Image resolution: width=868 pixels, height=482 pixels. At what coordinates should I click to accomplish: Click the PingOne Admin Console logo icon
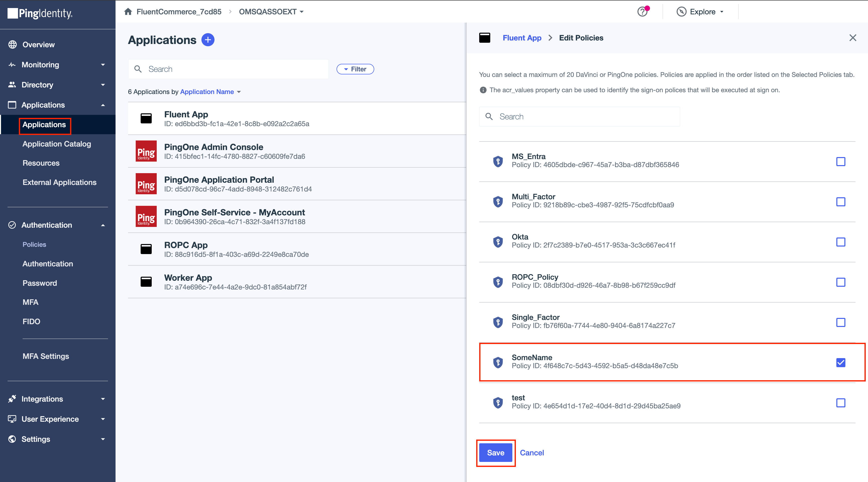tap(146, 151)
